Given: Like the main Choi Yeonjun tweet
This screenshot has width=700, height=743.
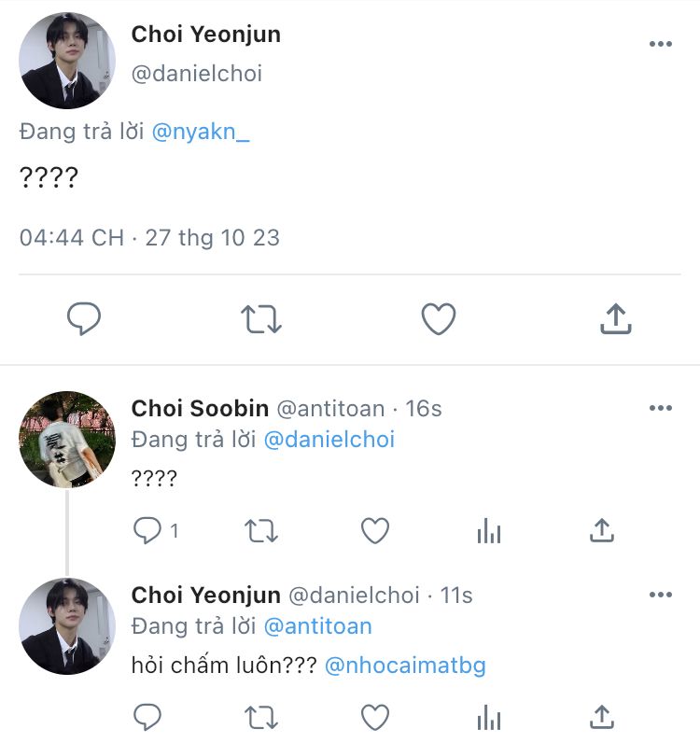Looking at the screenshot, I should [x=438, y=320].
